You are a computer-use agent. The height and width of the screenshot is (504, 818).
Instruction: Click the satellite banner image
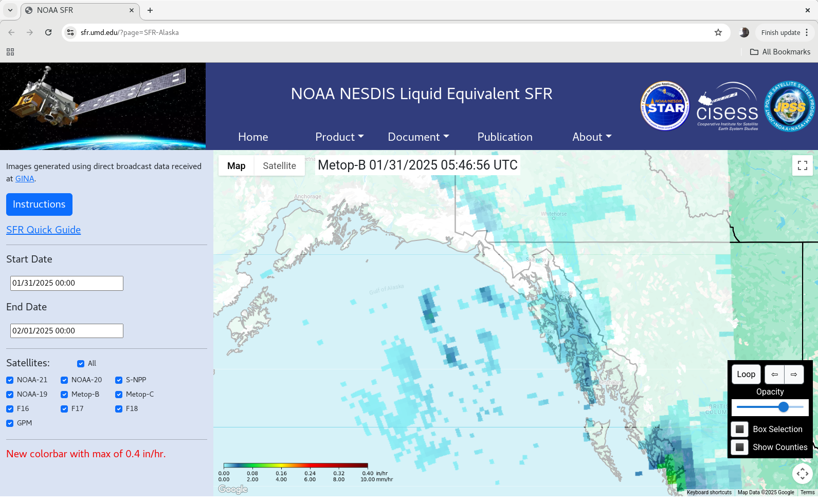(x=103, y=106)
